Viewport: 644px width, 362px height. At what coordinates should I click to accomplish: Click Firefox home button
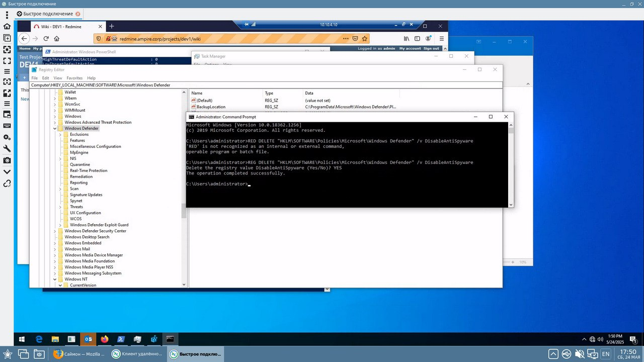[x=57, y=38]
